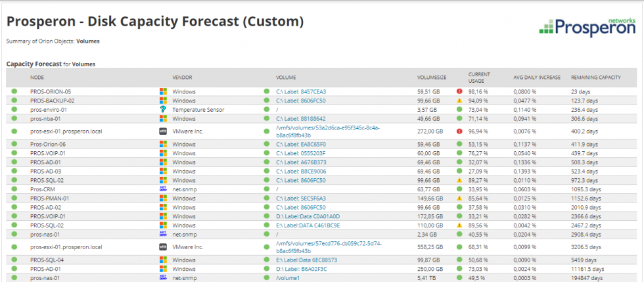Click the green dot before the /volume1 link
Image resolution: width=644 pixels, height=282 pixels.
tap(267, 278)
